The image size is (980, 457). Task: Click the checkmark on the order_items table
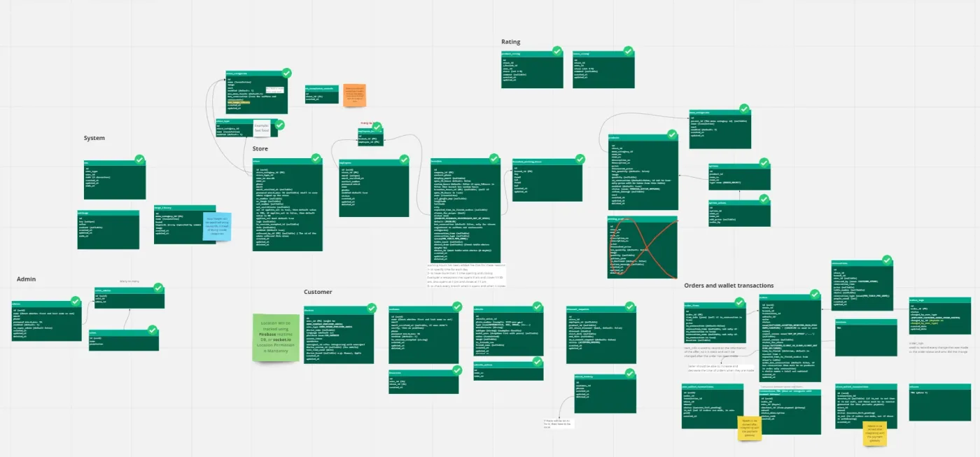coord(740,302)
